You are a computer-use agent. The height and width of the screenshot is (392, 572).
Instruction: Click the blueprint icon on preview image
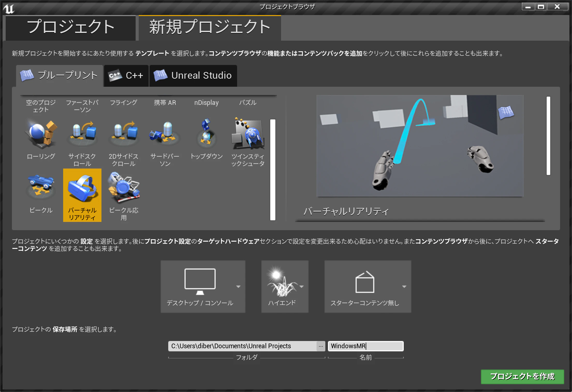(x=506, y=112)
